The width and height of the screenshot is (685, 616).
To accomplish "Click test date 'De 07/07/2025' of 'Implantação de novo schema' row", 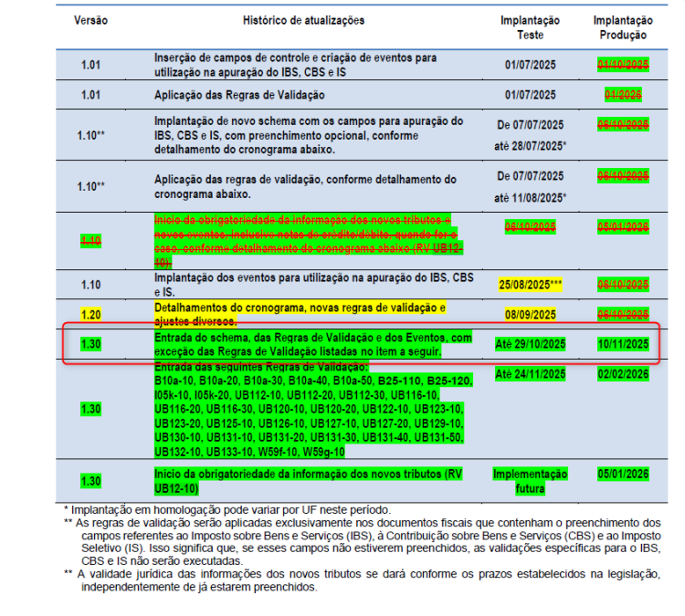I will coord(530,125).
